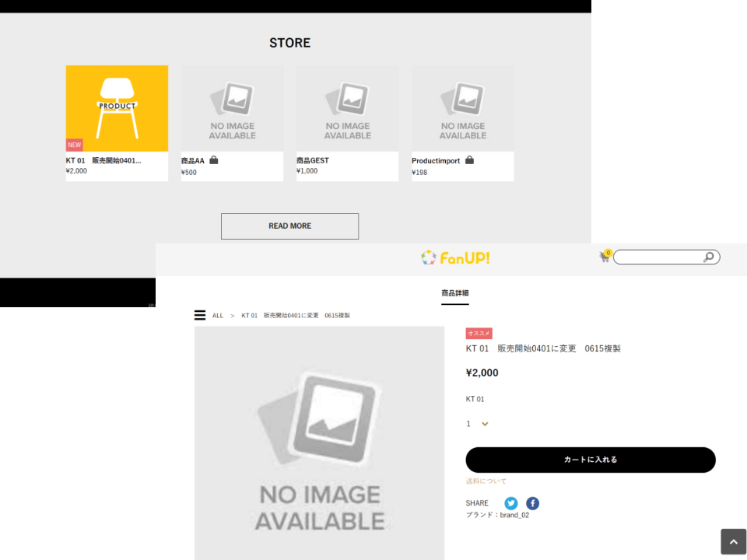Open the 商品GEST product thumbnail

tap(347, 108)
